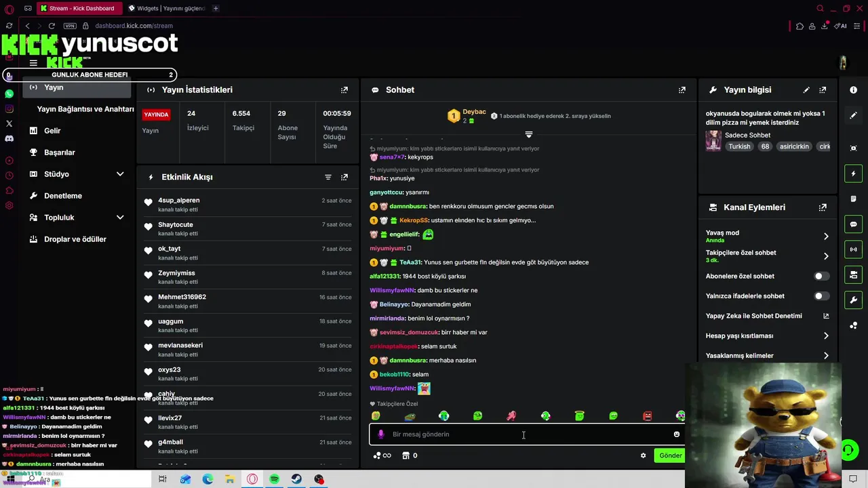The width and height of the screenshot is (868, 488).
Task: Toggle Abonelere özel sohbet switch
Action: 821,277
